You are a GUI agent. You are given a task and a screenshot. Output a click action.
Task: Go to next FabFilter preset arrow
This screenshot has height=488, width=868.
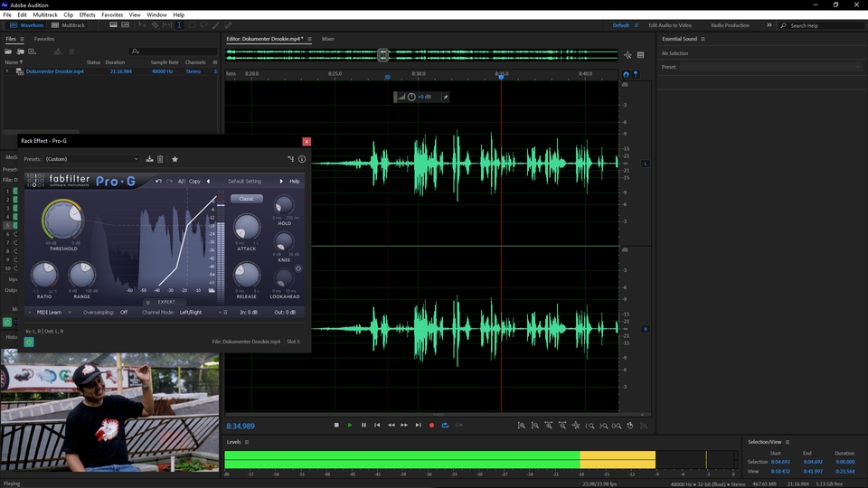[x=281, y=181]
